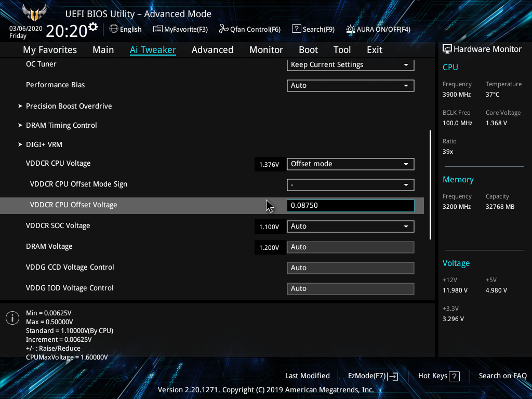This screenshot has height=399, width=532.
Task: Click the CPU temperature 37°C value
Action: [493, 95]
